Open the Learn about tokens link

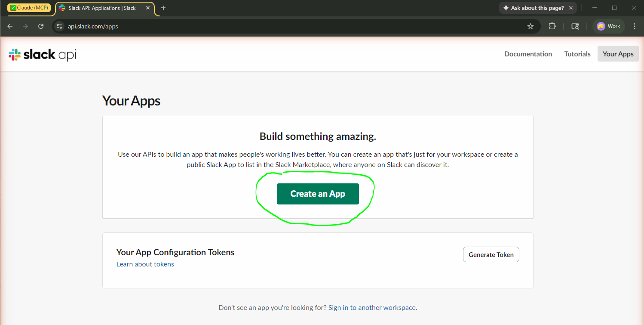[145, 264]
